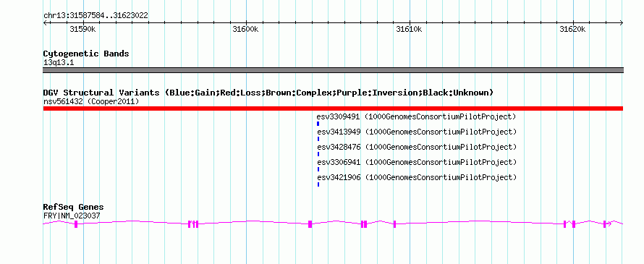Open the esv3306941 variant label
644x264 pixels.
click(x=417, y=163)
